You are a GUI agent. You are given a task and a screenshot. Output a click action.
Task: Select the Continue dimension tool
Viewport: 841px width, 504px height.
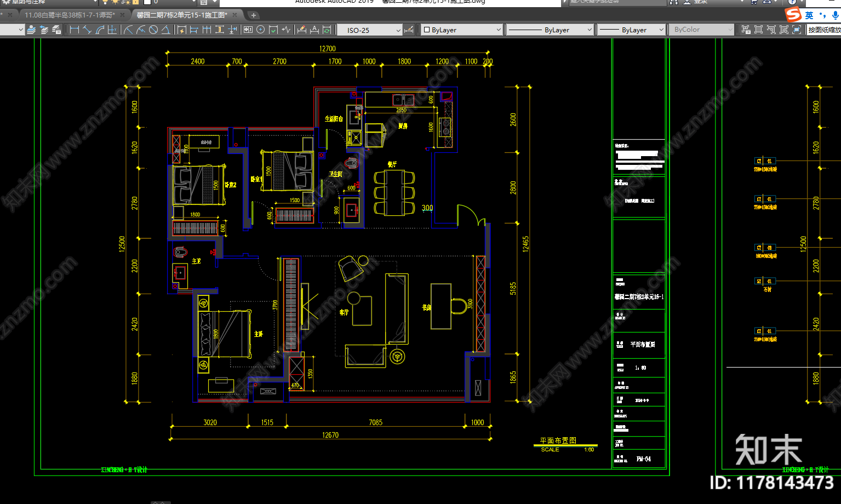point(207,30)
